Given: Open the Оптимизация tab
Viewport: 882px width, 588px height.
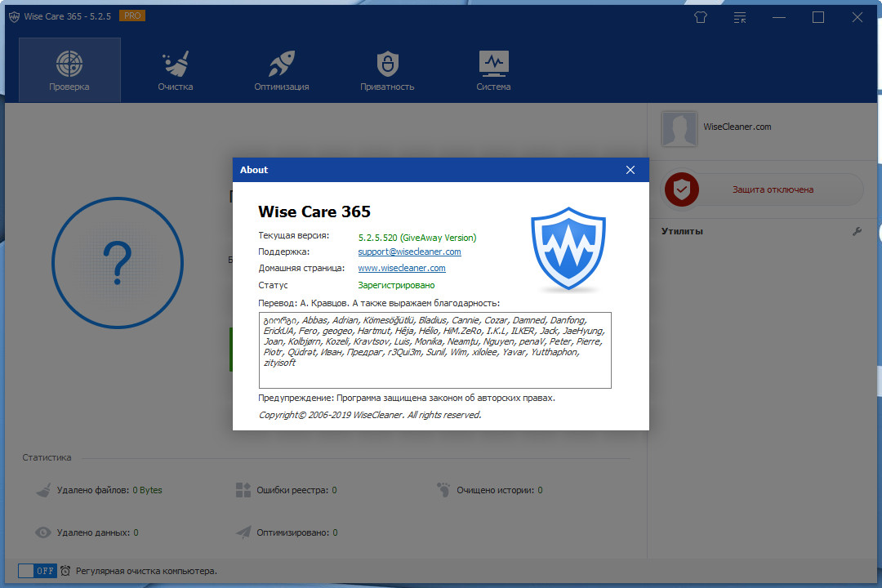Looking at the screenshot, I should [281, 69].
